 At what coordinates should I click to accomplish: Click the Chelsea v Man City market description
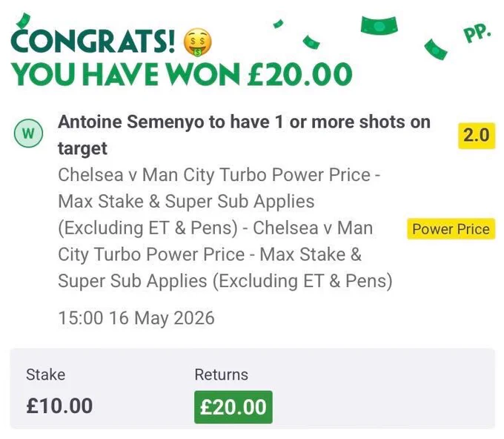click(225, 228)
